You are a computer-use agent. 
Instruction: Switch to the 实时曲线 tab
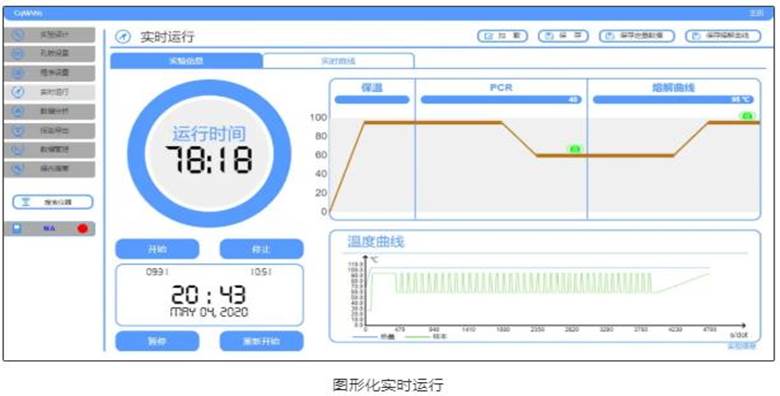(x=338, y=61)
